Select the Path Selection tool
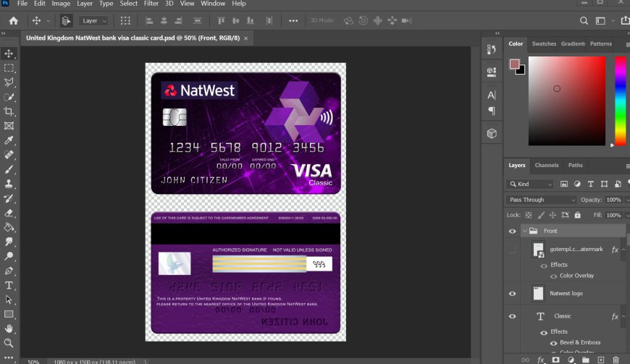 pos(9,300)
